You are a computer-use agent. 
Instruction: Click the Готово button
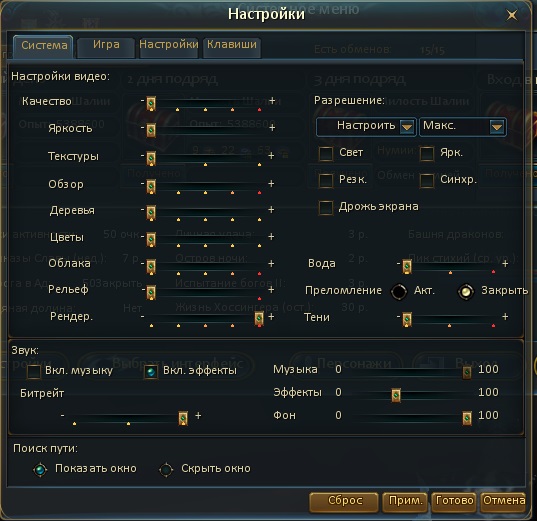tap(454, 502)
